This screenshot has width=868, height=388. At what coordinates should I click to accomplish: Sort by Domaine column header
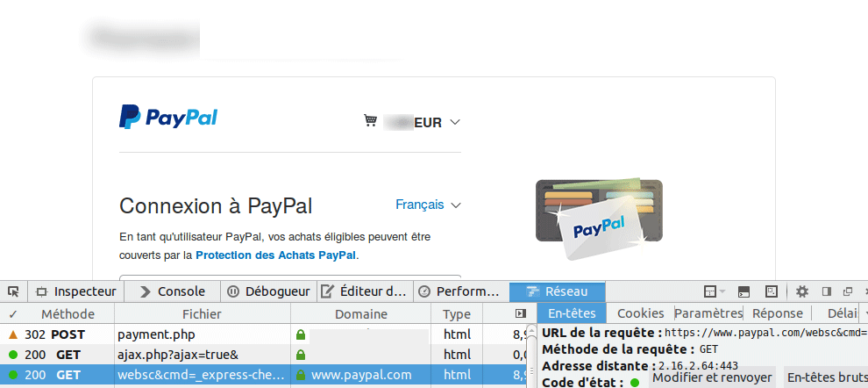[361, 314]
